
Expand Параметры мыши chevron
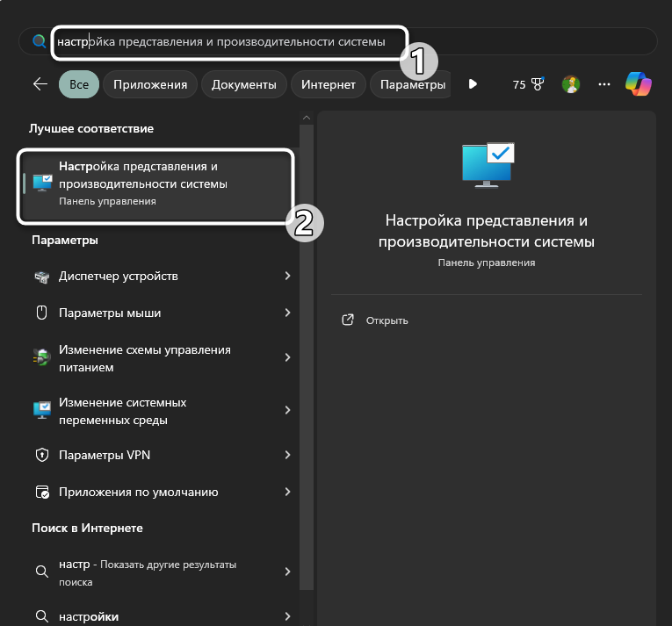(287, 313)
